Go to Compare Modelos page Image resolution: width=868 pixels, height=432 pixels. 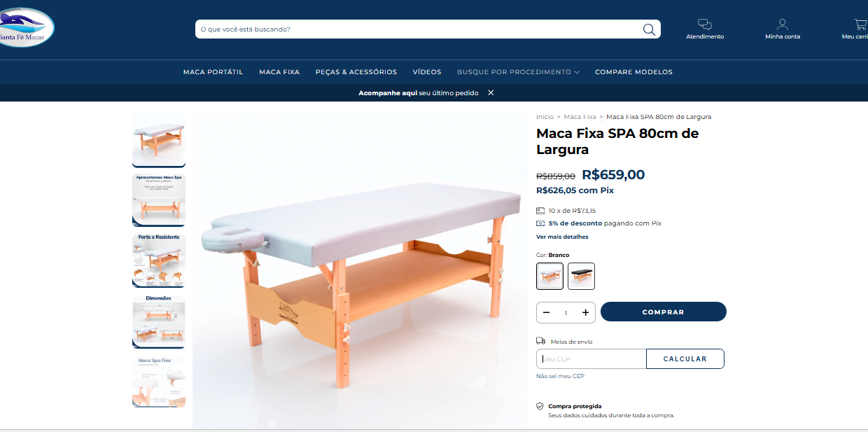(633, 72)
